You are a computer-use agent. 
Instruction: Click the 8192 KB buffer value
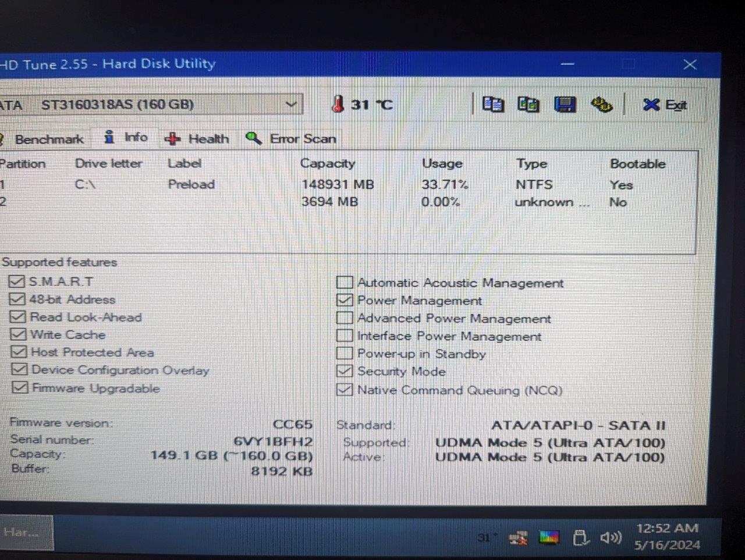click(x=282, y=471)
